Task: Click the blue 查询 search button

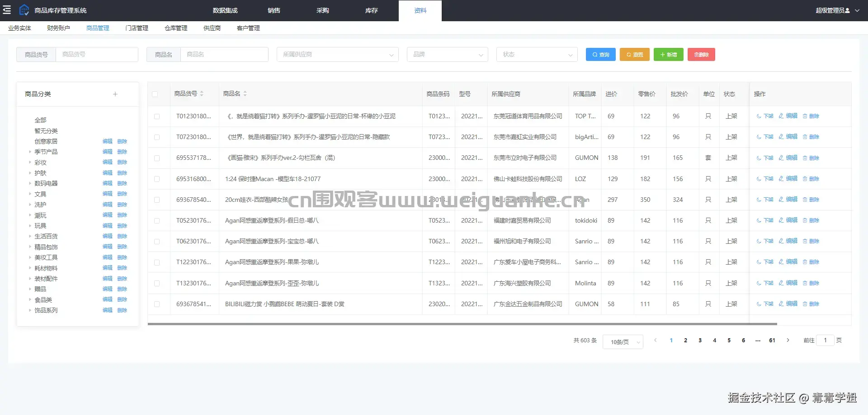Action: (601, 55)
